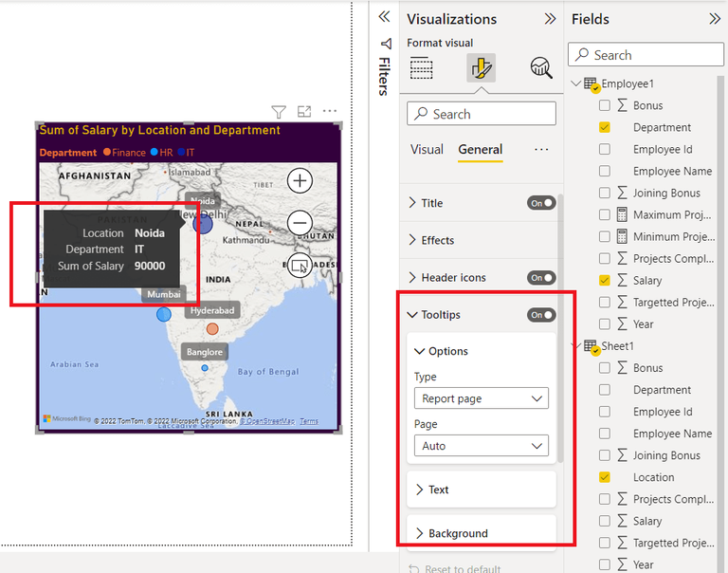Check Employee Id under Employee1

click(604, 149)
